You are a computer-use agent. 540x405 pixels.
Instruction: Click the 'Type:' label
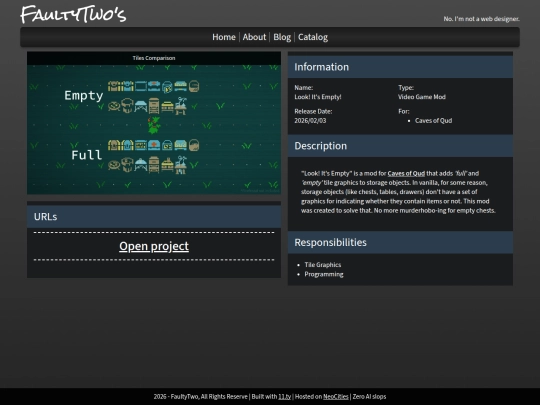coord(406,88)
